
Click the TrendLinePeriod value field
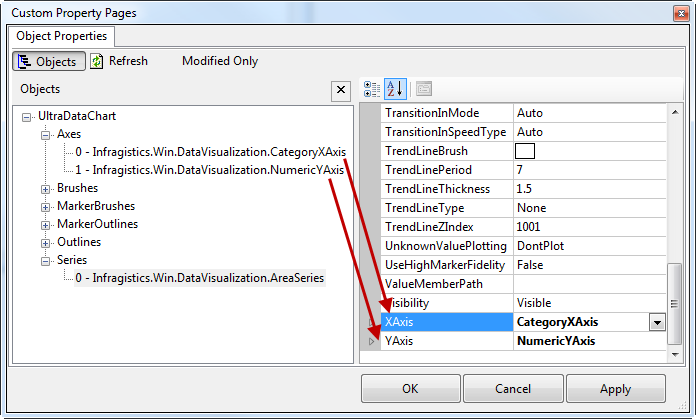[x=590, y=170]
